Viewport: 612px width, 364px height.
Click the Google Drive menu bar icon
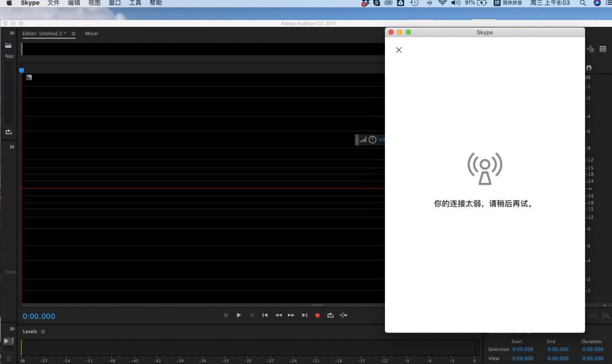pyautogui.click(x=400, y=3)
